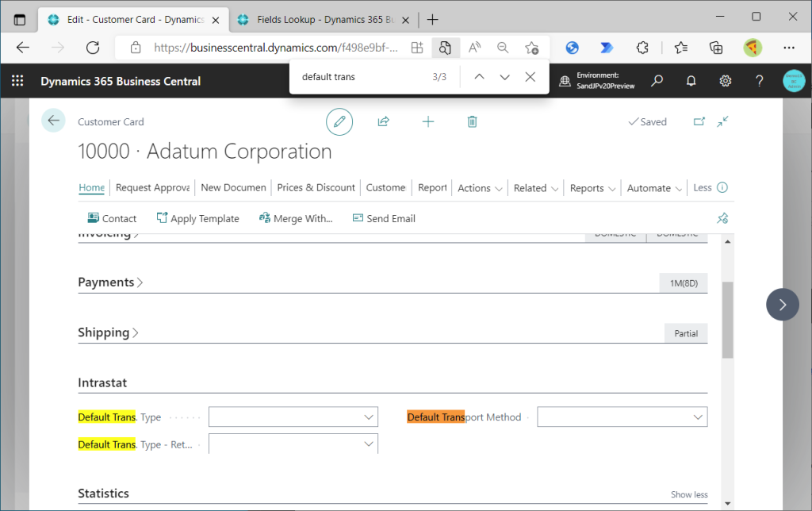
Task: Open the Business Central search magnifier
Action: [x=657, y=81]
